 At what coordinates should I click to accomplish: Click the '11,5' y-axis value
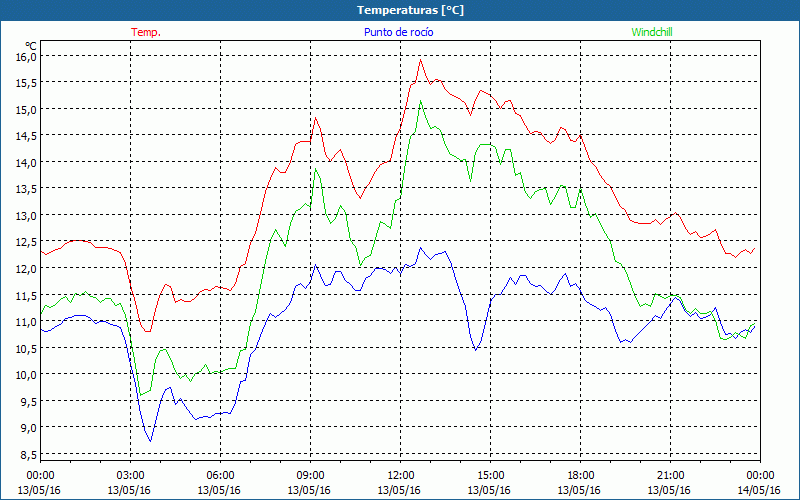26,295
